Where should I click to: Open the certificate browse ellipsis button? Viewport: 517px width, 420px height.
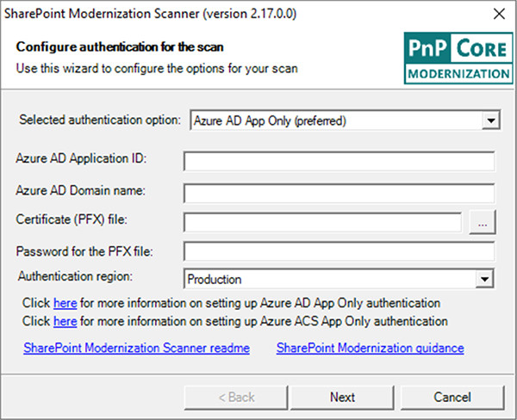tap(482, 223)
